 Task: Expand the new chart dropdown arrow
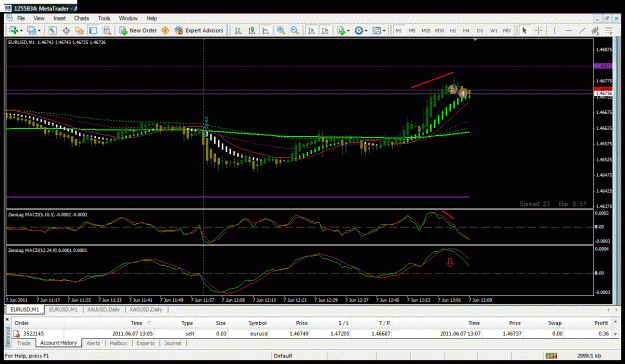tap(21, 31)
